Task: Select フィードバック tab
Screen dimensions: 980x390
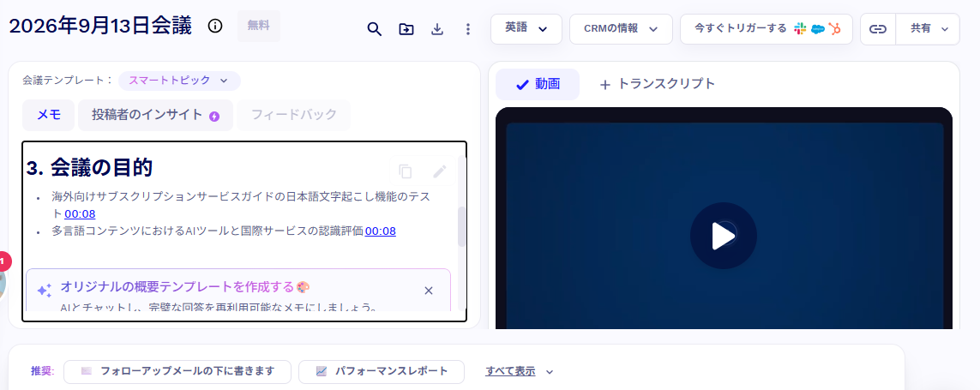Action: click(x=294, y=115)
